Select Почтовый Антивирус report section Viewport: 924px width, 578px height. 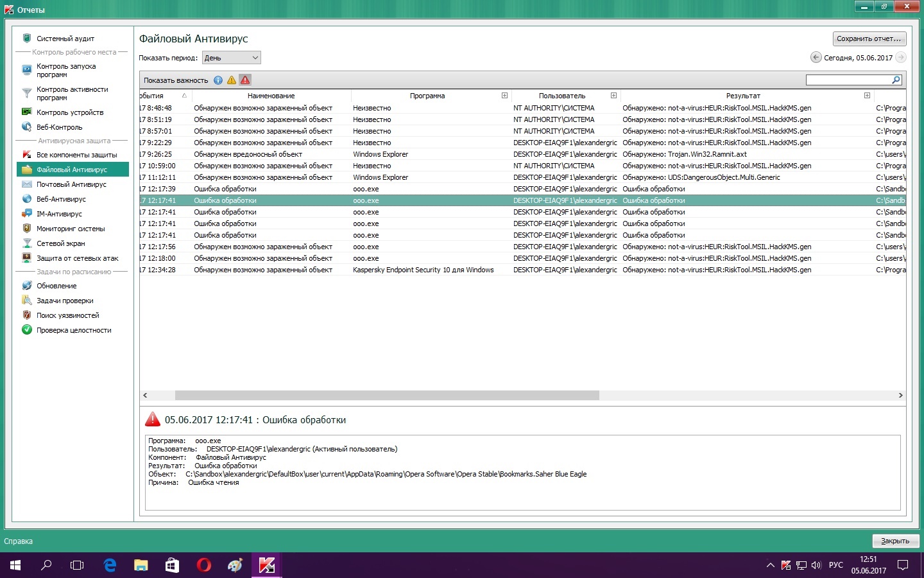[x=71, y=184]
